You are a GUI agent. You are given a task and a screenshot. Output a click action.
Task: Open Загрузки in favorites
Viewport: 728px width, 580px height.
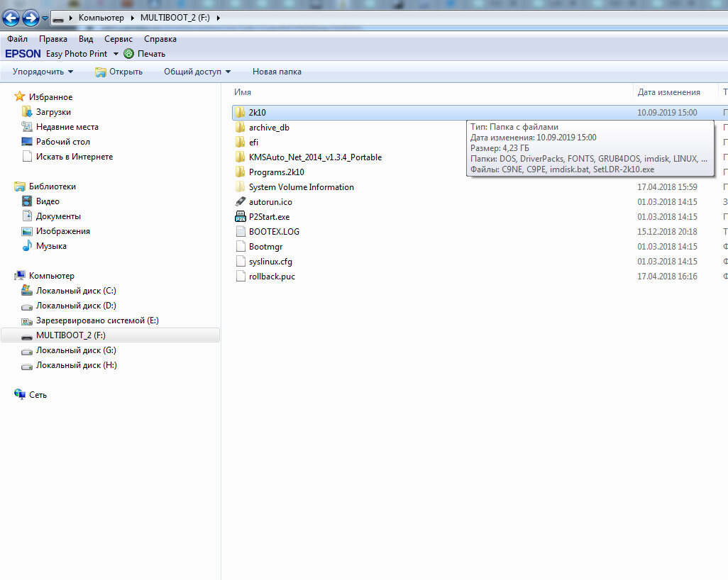pos(53,112)
